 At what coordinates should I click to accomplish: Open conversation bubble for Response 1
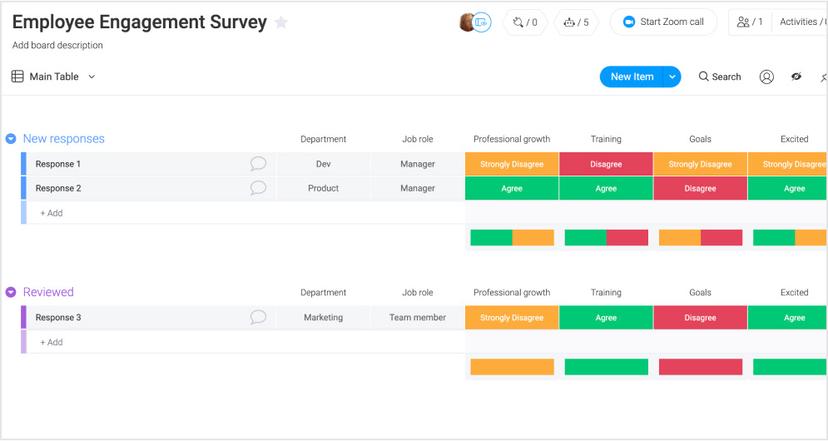[x=258, y=164]
